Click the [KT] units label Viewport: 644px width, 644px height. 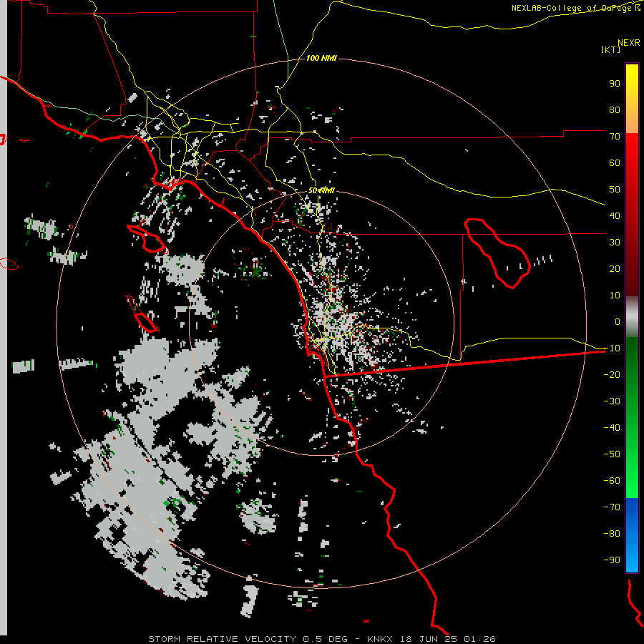point(610,49)
